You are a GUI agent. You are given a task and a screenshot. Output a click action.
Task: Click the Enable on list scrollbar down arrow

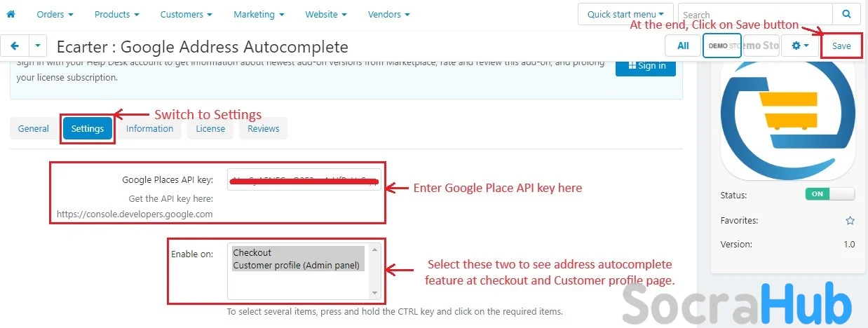point(375,292)
